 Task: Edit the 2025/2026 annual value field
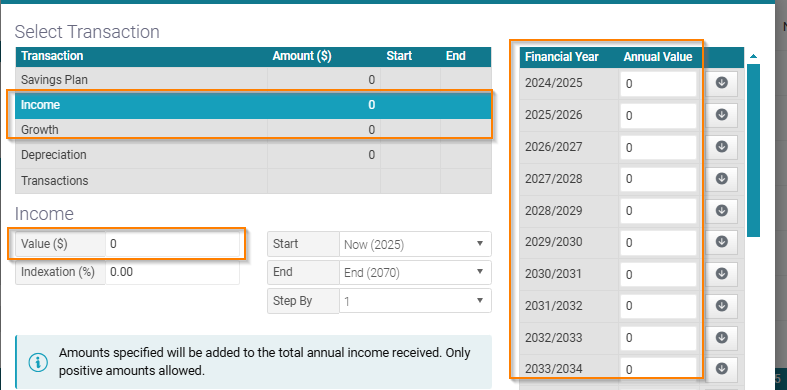click(x=658, y=115)
